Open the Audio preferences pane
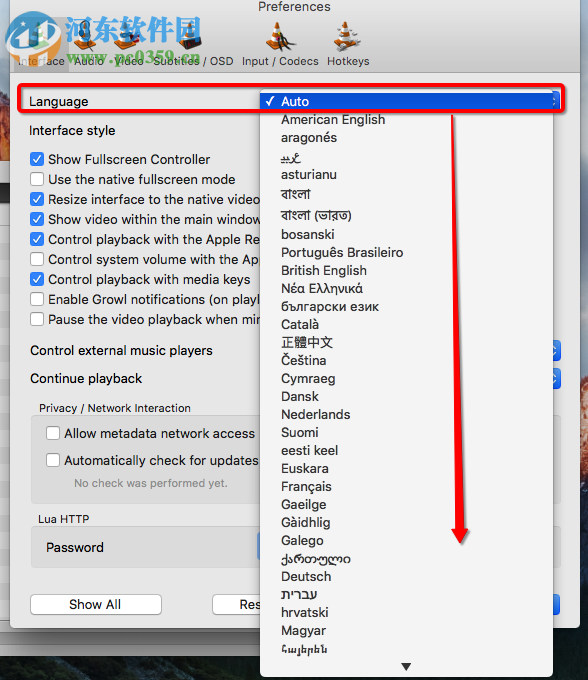The image size is (588, 680). pyautogui.click(x=88, y=44)
